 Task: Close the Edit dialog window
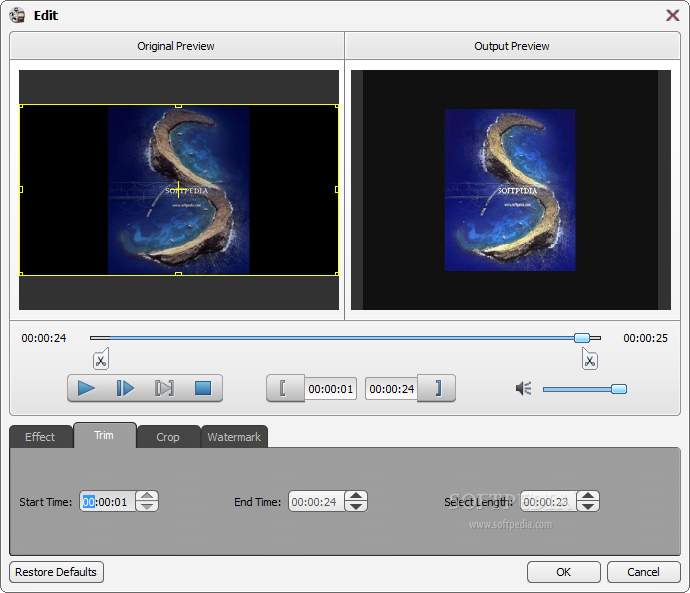point(672,15)
